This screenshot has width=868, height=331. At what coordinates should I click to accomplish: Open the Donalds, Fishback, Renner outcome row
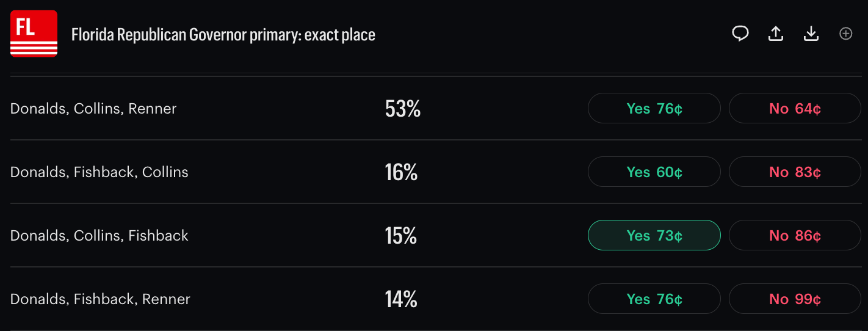(434, 299)
